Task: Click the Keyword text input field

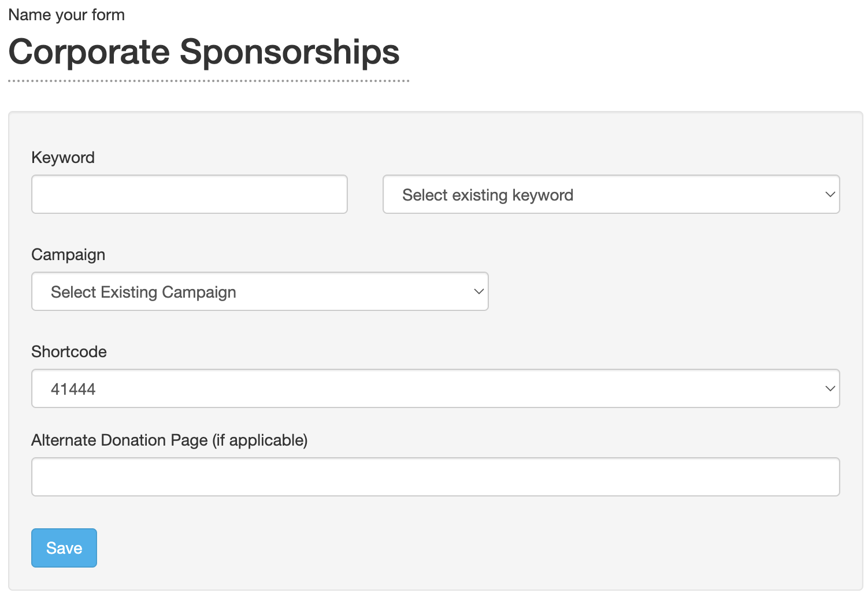Action: (189, 194)
